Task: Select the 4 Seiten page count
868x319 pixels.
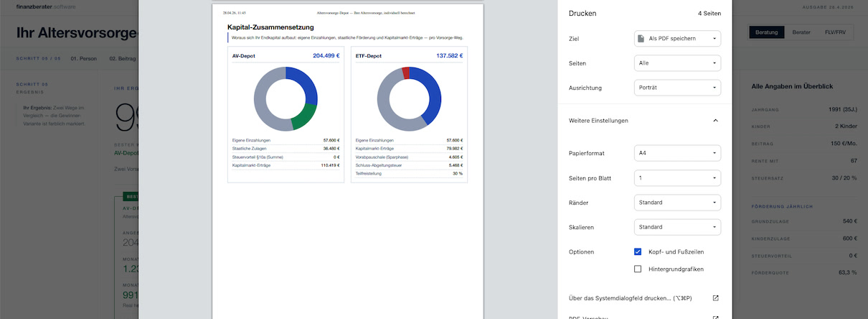Action: click(x=709, y=14)
